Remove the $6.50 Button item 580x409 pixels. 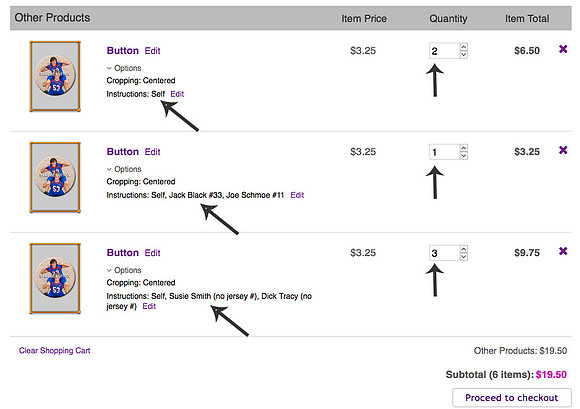(563, 49)
